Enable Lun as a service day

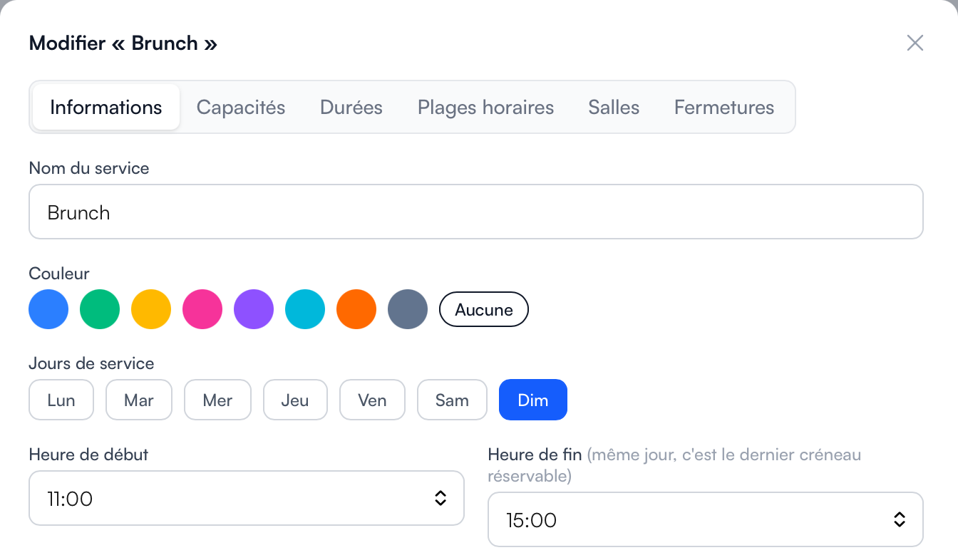pos(61,400)
